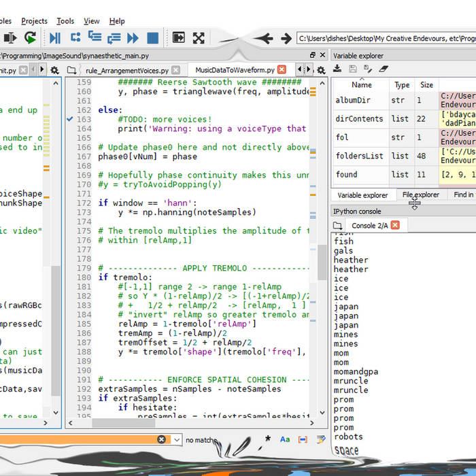Open the working directory path combo box
This screenshot has width=476, height=476.
point(386,39)
